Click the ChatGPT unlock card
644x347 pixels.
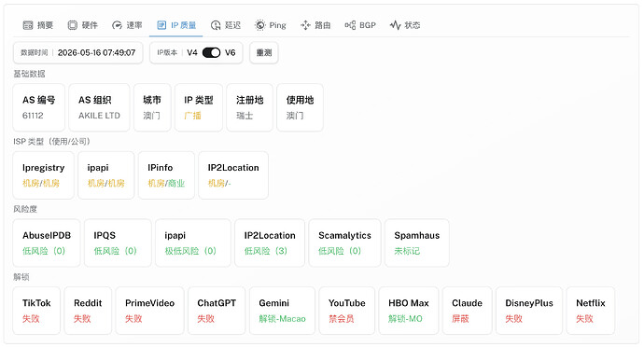pos(217,311)
